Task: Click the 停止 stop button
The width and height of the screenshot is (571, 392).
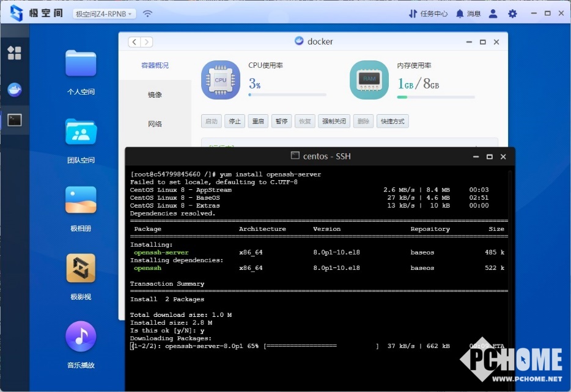Action: tap(235, 121)
